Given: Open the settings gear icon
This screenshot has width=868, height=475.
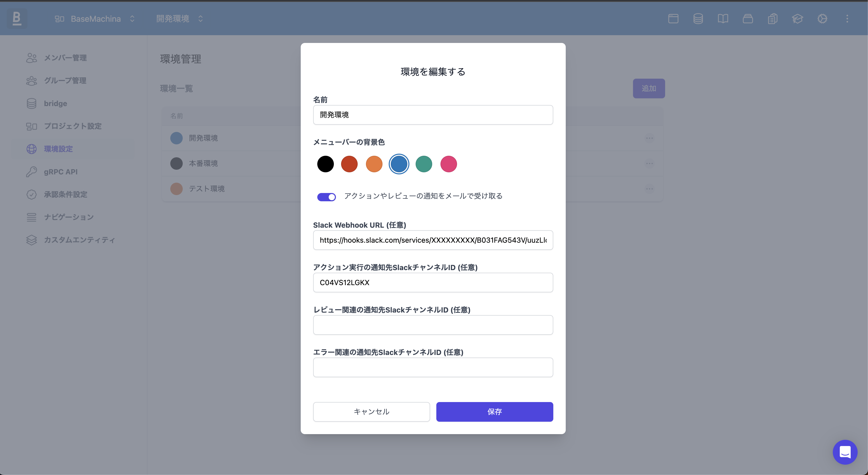Looking at the screenshot, I should click(x=822, y=19).
